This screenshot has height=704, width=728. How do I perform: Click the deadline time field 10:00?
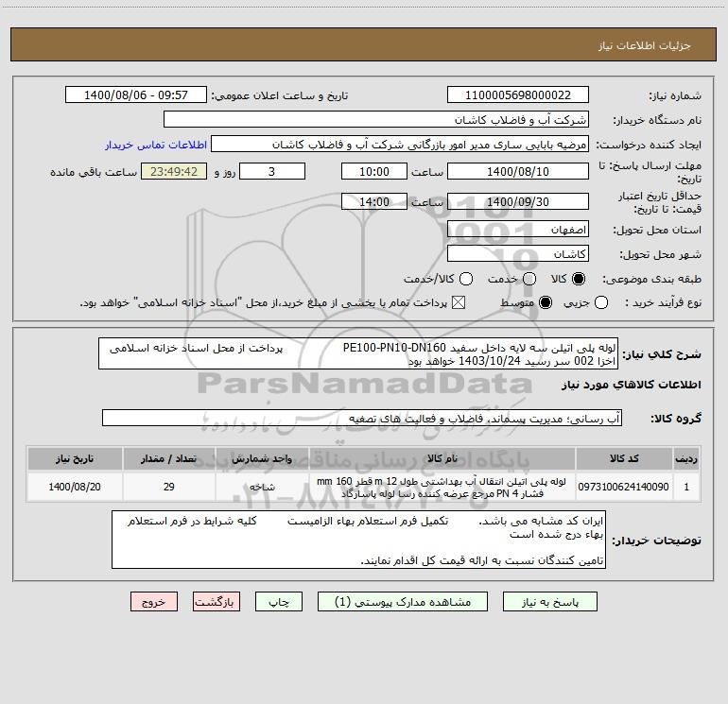coord(374,171)
